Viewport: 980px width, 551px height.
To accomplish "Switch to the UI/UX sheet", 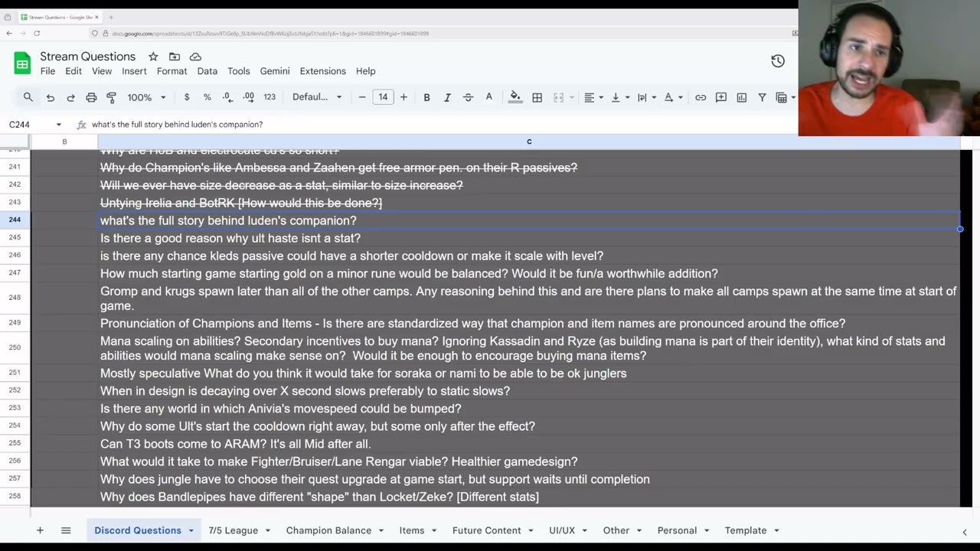I will (x=562, y=530).
